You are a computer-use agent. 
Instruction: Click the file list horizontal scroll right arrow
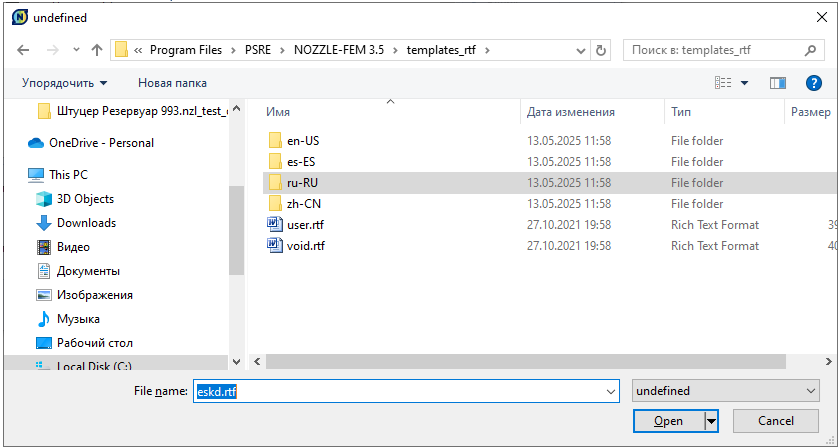coord(831,362)
